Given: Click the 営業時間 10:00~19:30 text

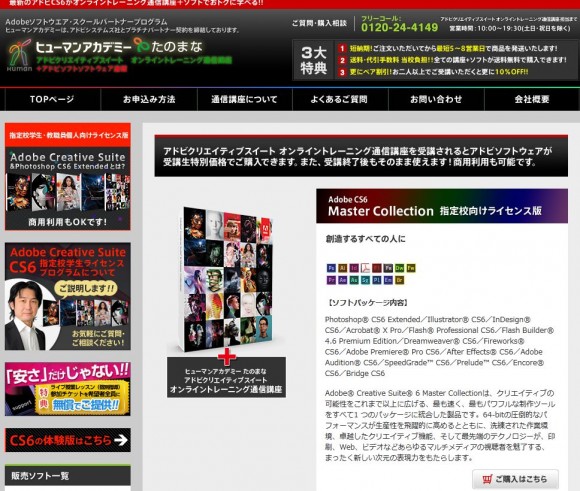Looking at the screenshot, I should pyautogui.click(x=510, y=28).
